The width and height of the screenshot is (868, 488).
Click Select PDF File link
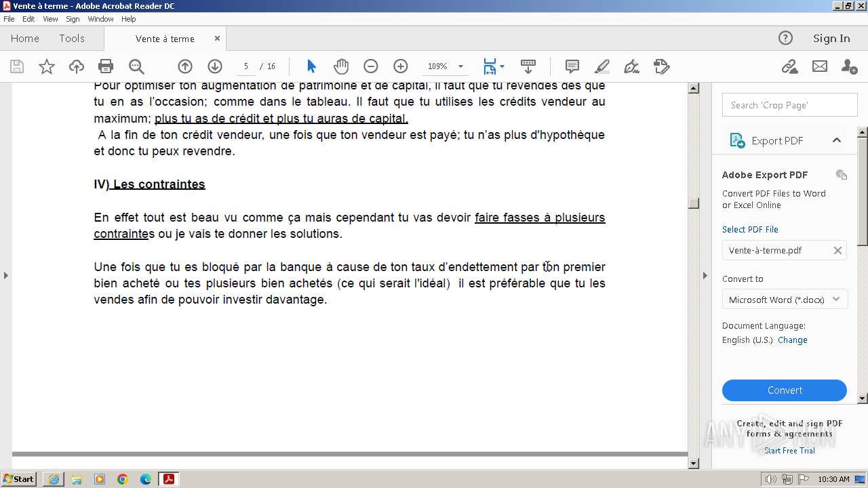[x=750, y=229]
